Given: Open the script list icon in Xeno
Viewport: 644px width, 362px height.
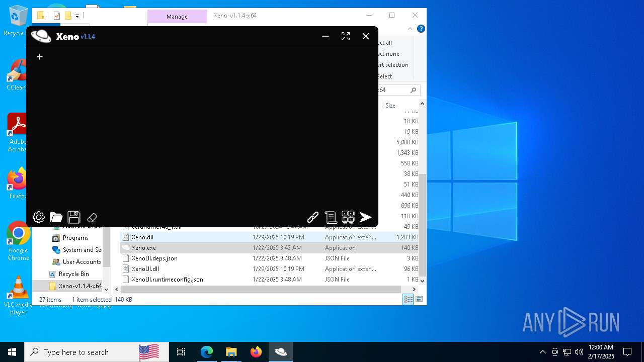Looking at the screenshot, I should 331,217.
